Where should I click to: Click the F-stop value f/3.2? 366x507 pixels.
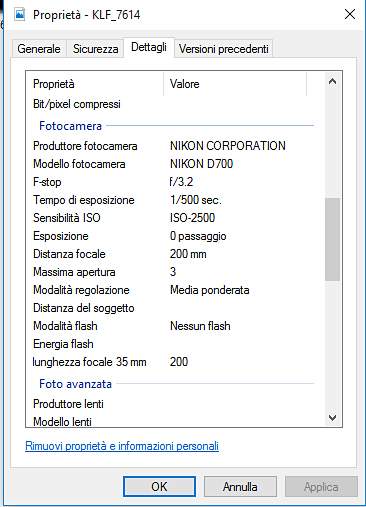pos(181,182)
